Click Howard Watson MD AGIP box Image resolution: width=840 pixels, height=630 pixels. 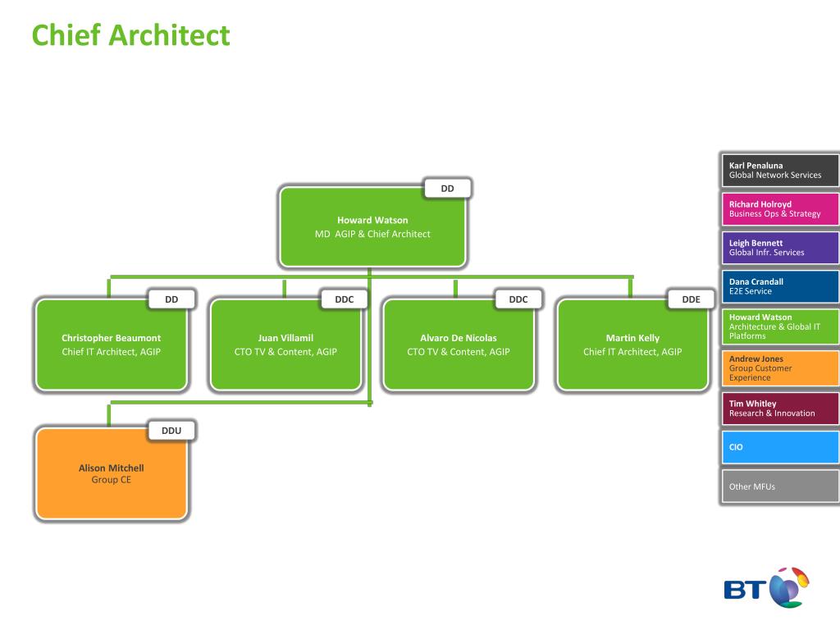pos(372,227)
